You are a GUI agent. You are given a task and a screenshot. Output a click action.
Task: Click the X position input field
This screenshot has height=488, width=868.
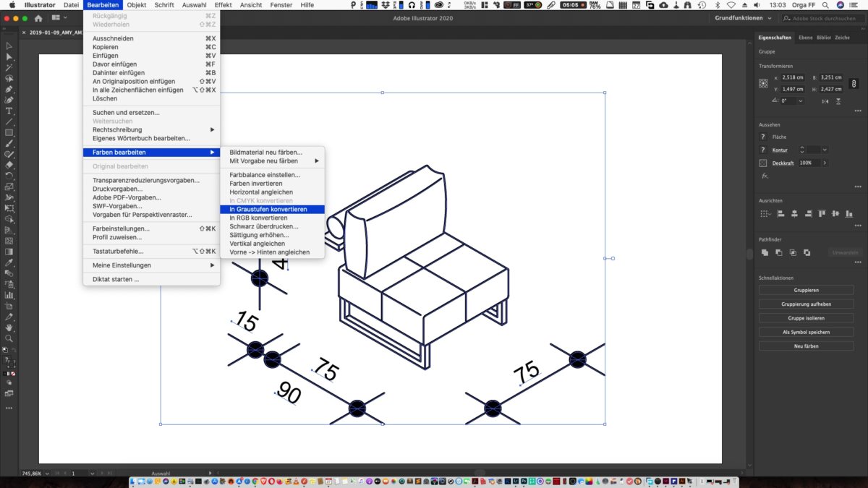coord(793,77)
